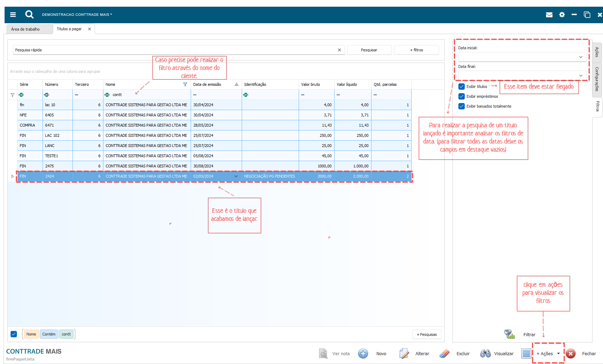Open the Configurações side tab
This screenshot has width=603, height=364.
click(597, 79)
